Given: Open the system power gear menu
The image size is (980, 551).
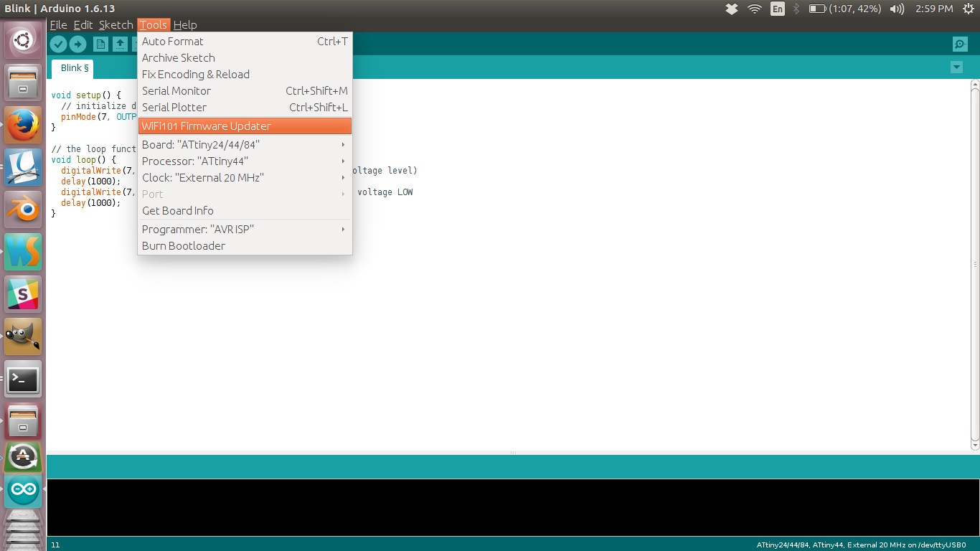Looking at the screenshot, I should click(x=969, y=9).
